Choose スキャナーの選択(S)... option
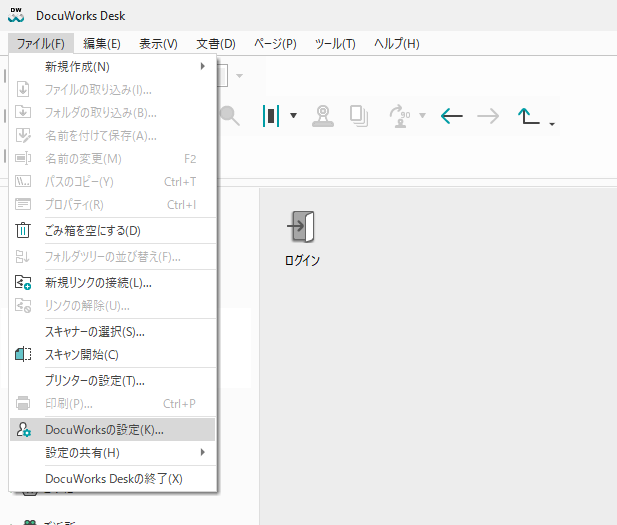 [x=113, y=332]
